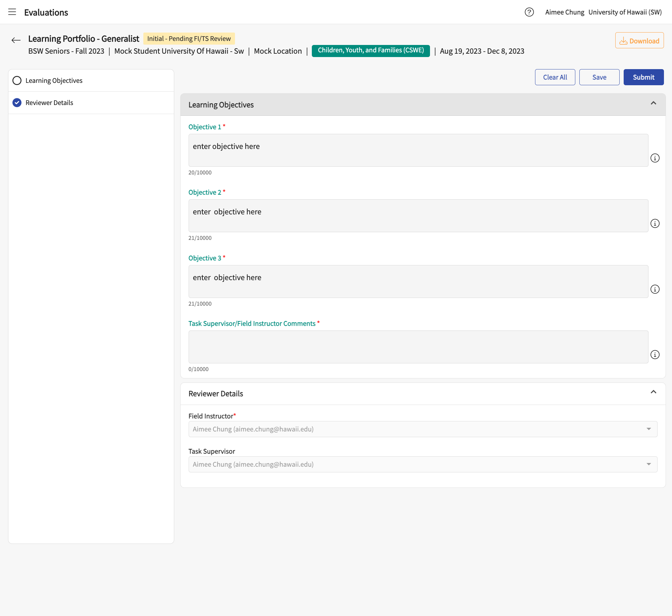This screenshot has height=616, width=672.
Task: Select the Reviewer Details checked circle
Action: [17, 103]
